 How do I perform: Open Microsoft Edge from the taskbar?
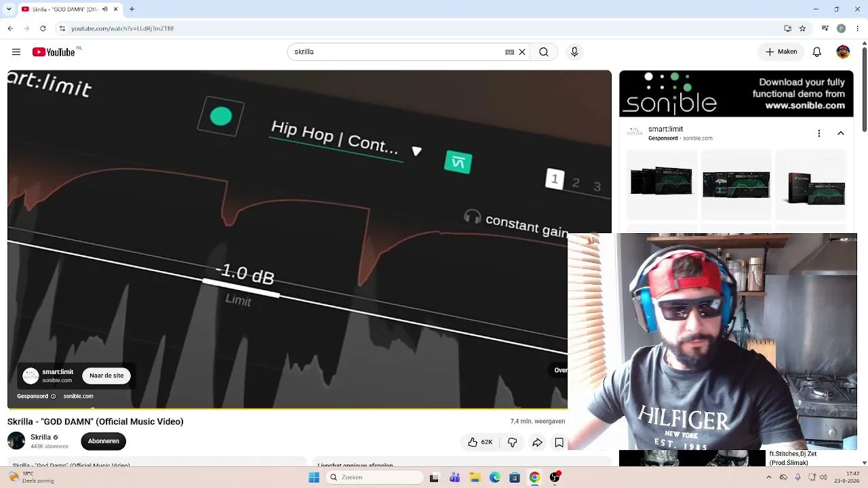click(x=495, y=477)
